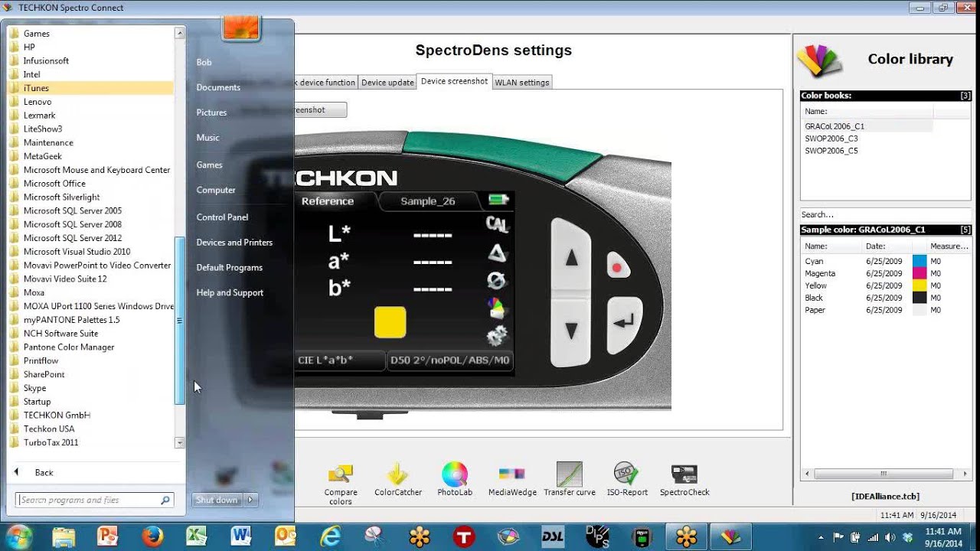
Task: Select SWOP2006_C3 color book
Action: pos(867,139)
